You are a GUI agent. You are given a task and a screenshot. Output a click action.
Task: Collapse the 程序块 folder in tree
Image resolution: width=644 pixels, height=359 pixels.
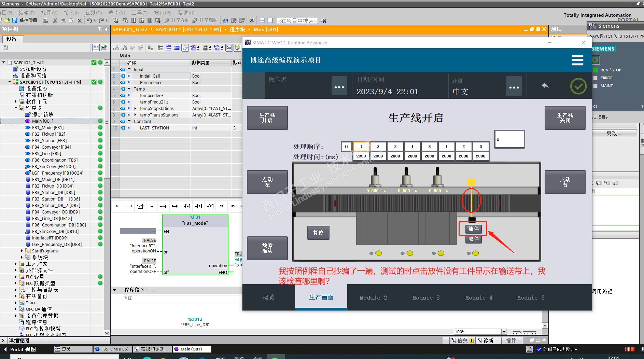tap(16, 108)
